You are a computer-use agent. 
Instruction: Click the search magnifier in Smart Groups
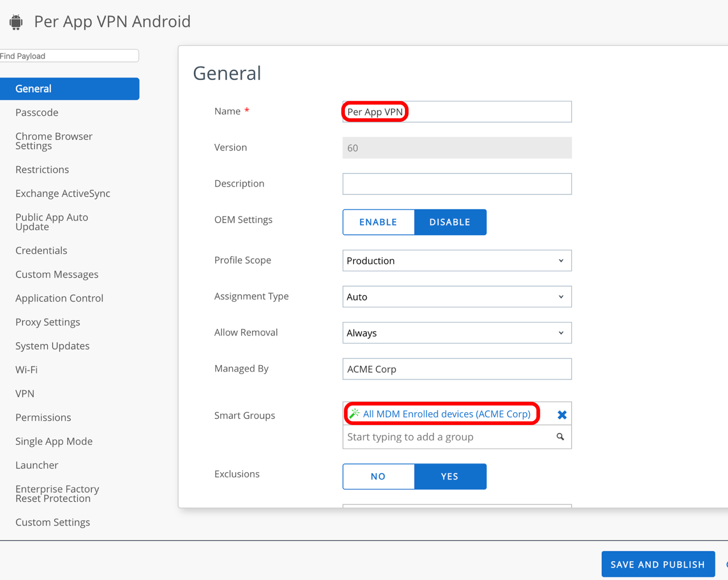[x=560, y=437]
